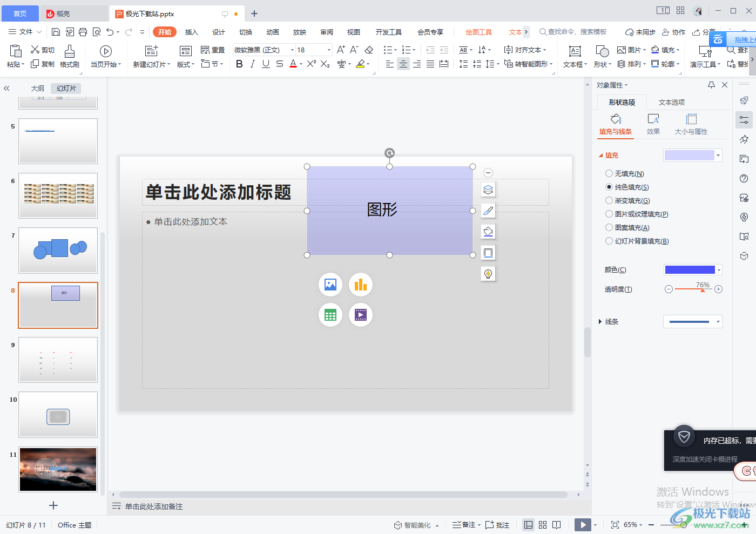Select Slide Background Fill (幻灯片背景填充)
Screen dimensions: 756x534
tap(637, 241)
